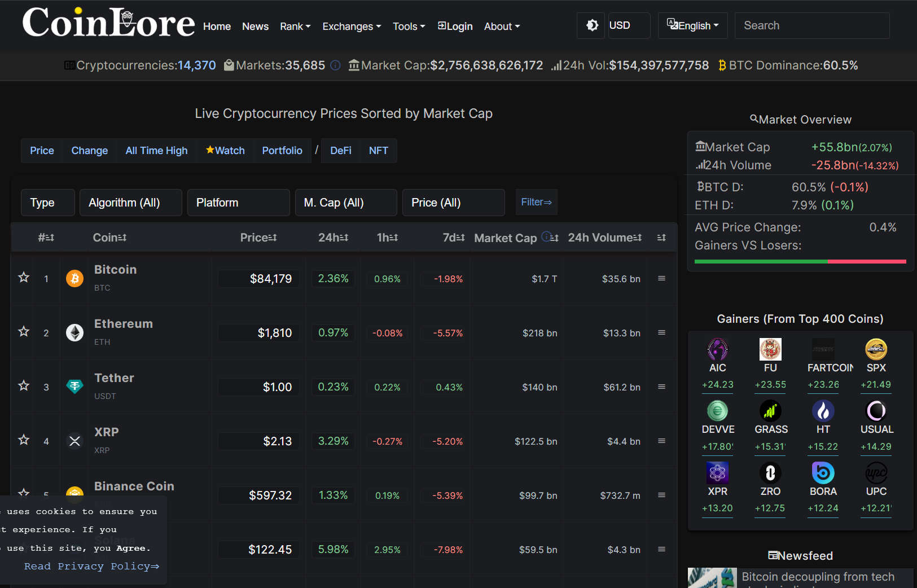Screen dimensions: 917x588
Task: Open the FARTCOIN gainer icon
Action: pyautogui.click(x=823, y=349)
